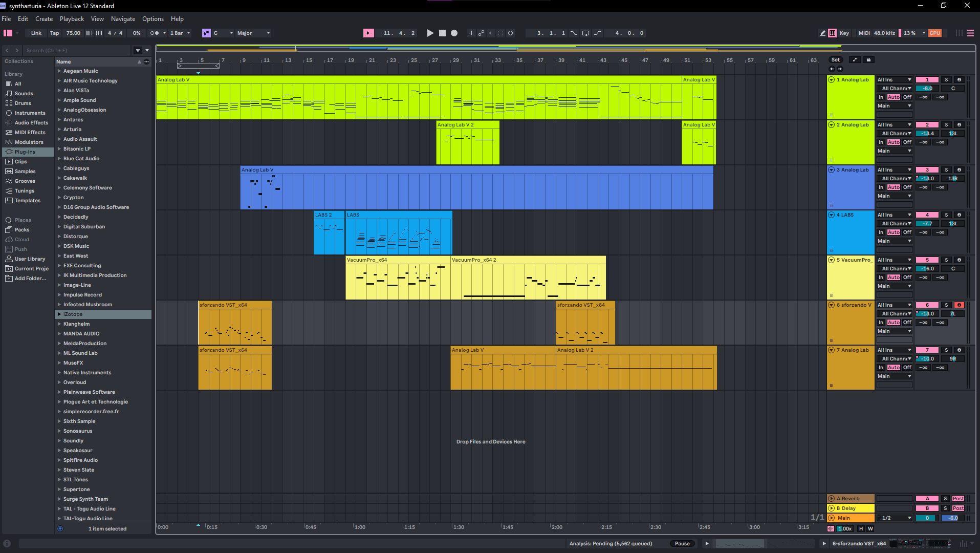Viewport: 980px width, 553px height.
Task: Arm track 6 sforzando for recording
Action: point(959,305)
